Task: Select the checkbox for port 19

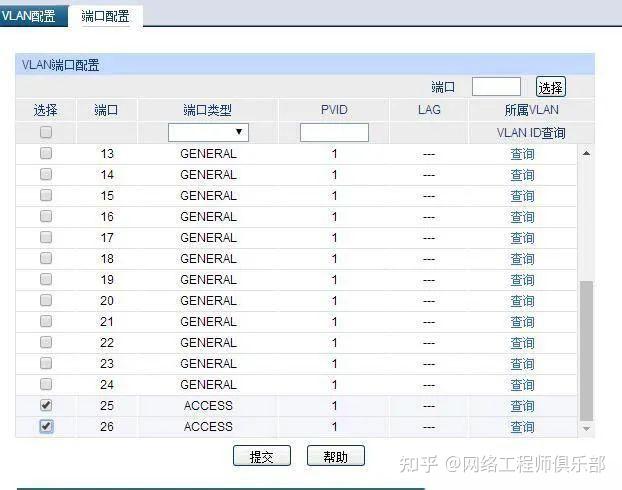Action: pyautogui.click(x=46, y=279)
